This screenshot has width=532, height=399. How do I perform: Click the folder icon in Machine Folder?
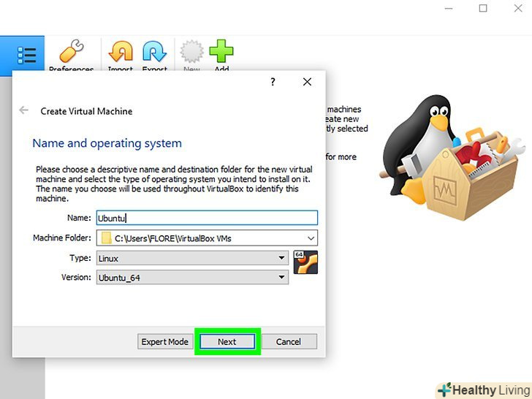click(106, 238)
